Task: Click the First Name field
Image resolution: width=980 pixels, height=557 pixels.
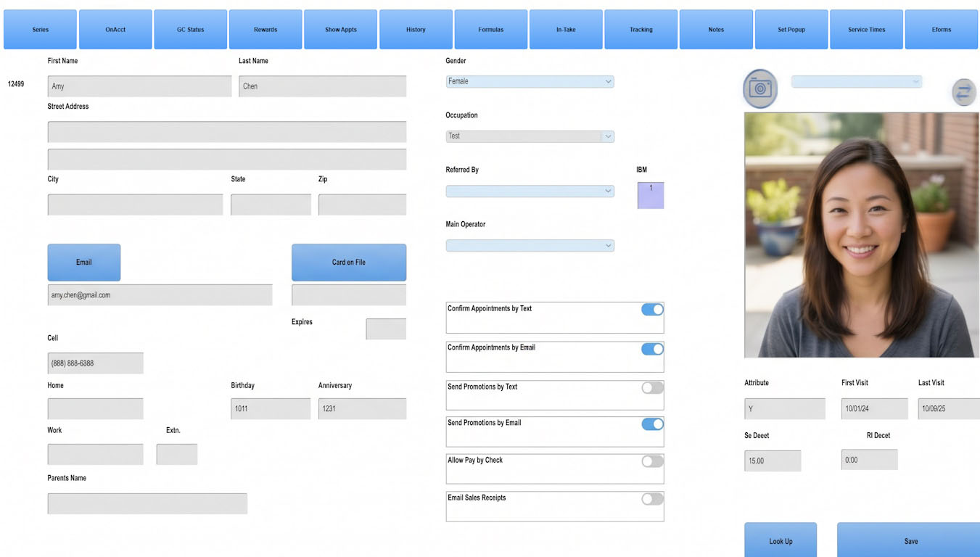Action: [139, 86]
